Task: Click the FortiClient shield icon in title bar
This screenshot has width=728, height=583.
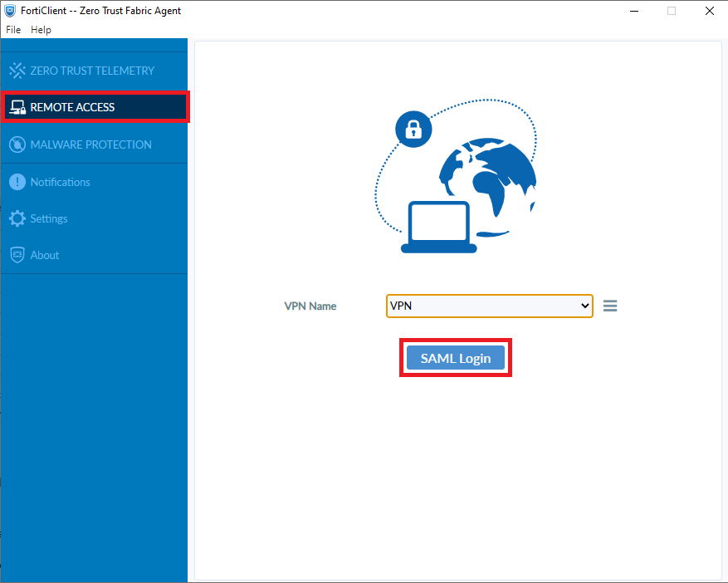Action: click(x=10, y=10)
